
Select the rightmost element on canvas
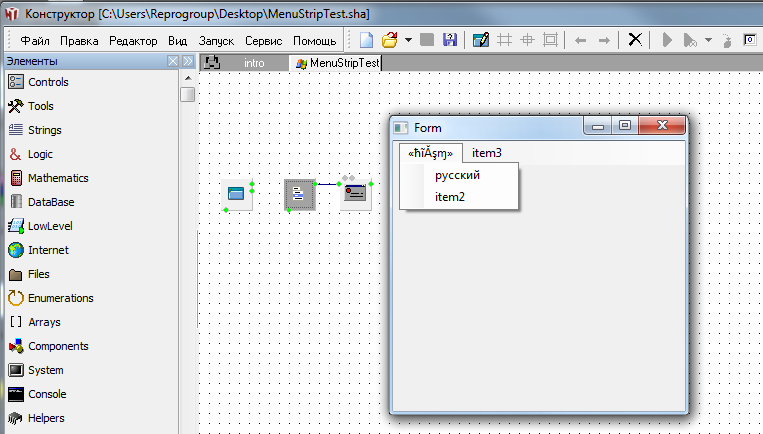pyautogui.click(x=355, y=194)
